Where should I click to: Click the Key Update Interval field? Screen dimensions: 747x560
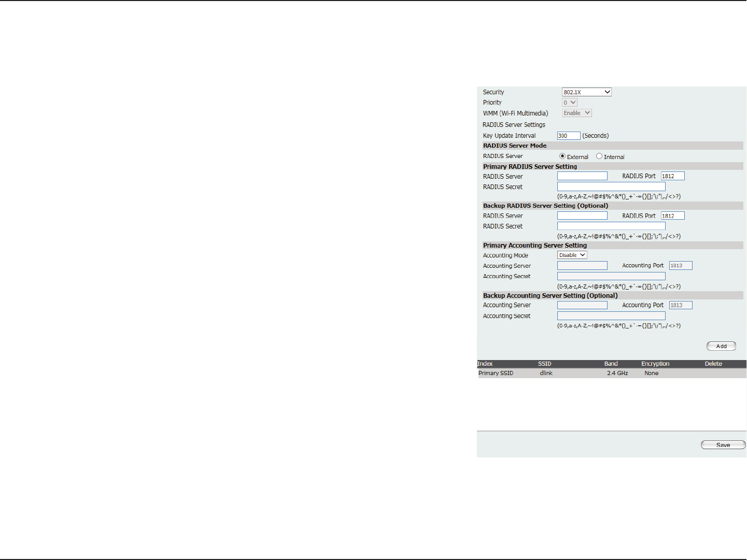click(x=569, y=136)
